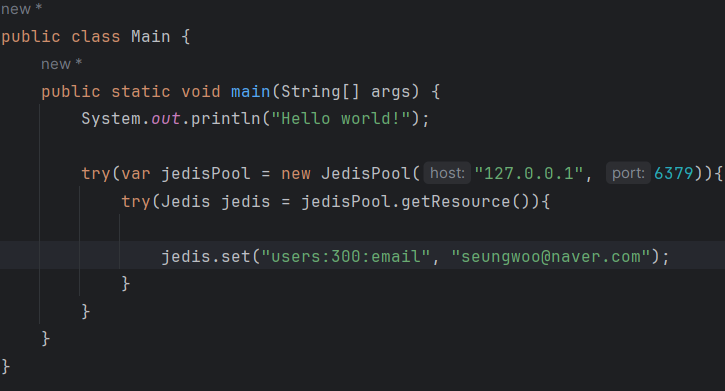Click the port number 6379

pos(674,174)
